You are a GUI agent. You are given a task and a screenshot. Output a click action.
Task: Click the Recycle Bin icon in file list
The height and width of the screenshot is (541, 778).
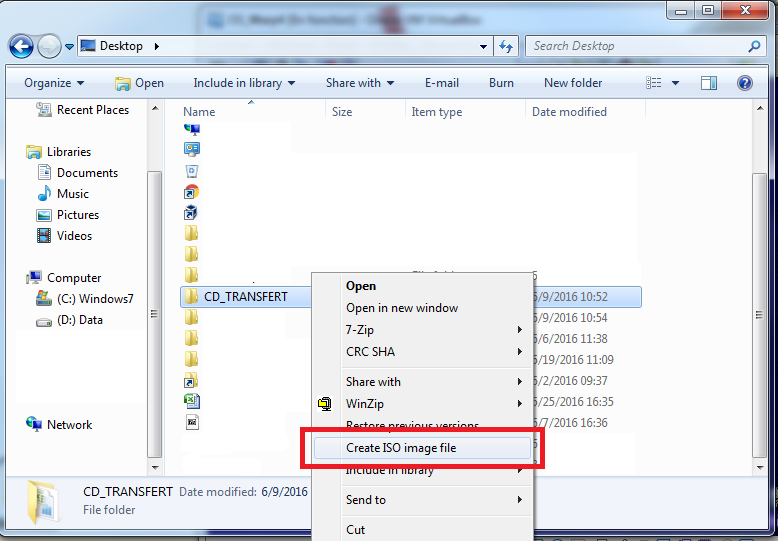[191, 170]
